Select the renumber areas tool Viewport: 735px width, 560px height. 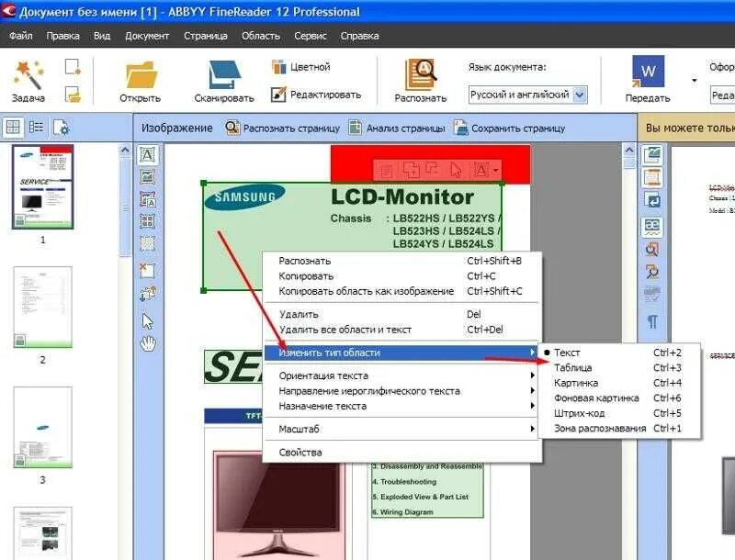point(148,294)
